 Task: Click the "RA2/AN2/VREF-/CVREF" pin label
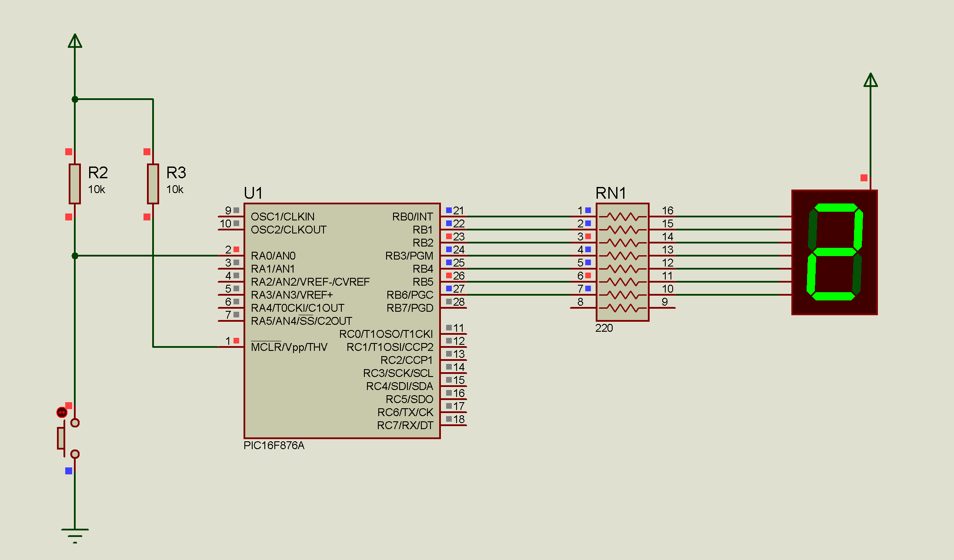tap(310, 282)
